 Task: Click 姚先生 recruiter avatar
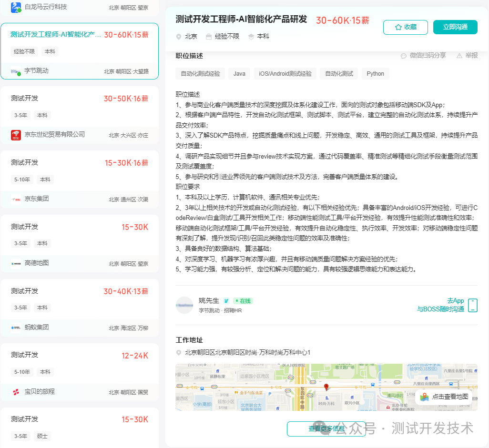pyautogui.click(x=184, y=305)
